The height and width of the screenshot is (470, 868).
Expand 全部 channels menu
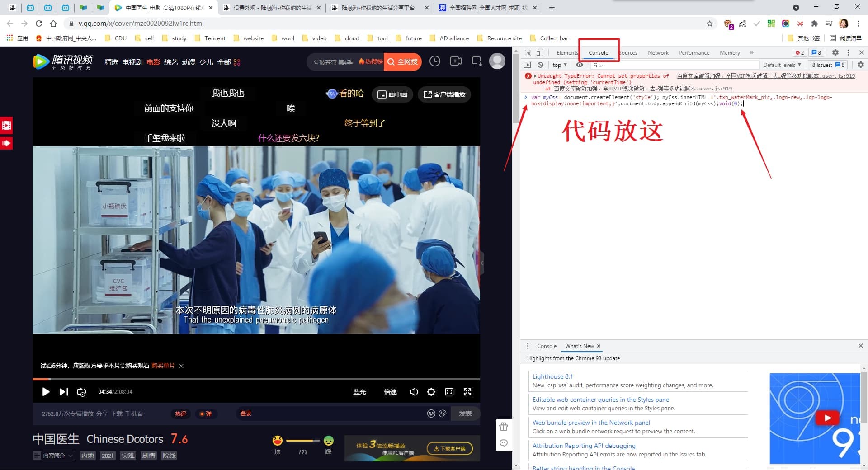pyautogui.click(x=228, y=62)
